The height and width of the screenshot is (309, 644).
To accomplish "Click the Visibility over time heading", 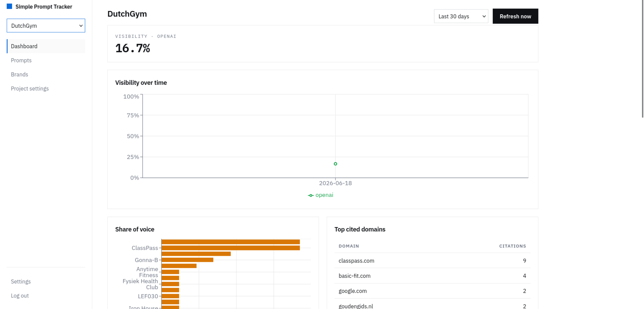I will point(141,83).
